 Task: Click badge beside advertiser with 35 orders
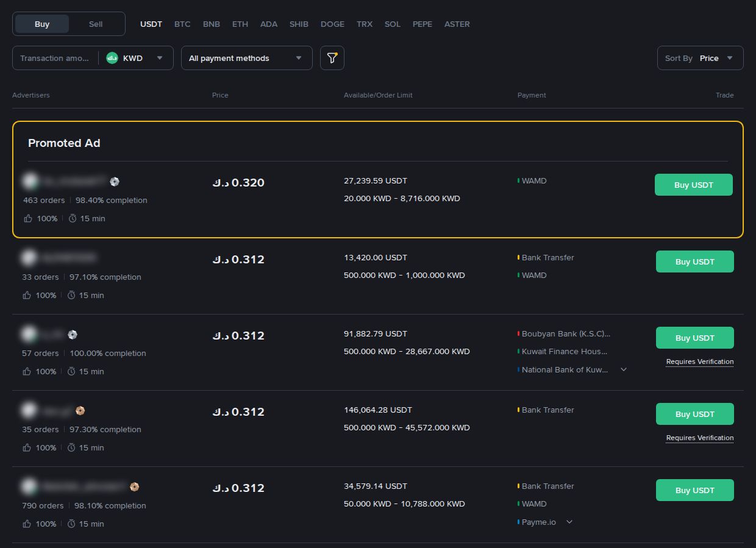click(80, 410)
